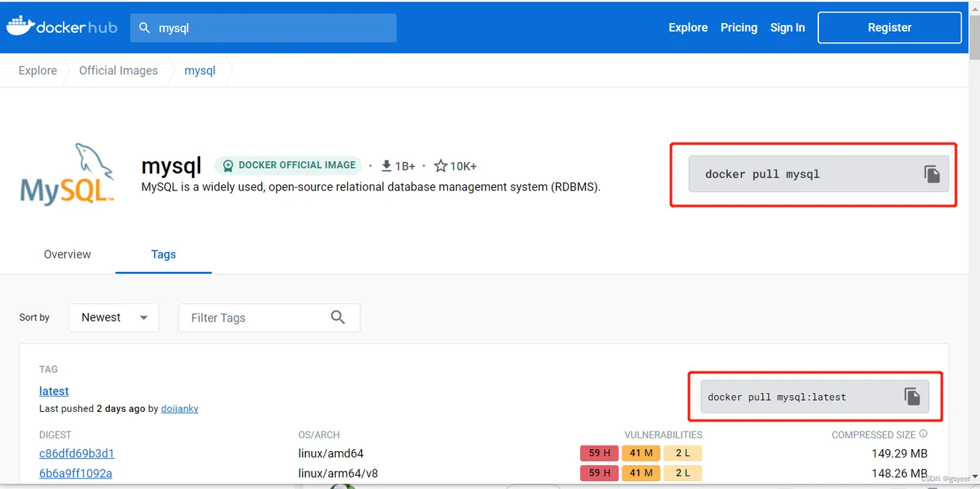This screenshot has width=980, height=489.
Task: Click the scrollbar down arrow
Action: (x=974, y=478)
